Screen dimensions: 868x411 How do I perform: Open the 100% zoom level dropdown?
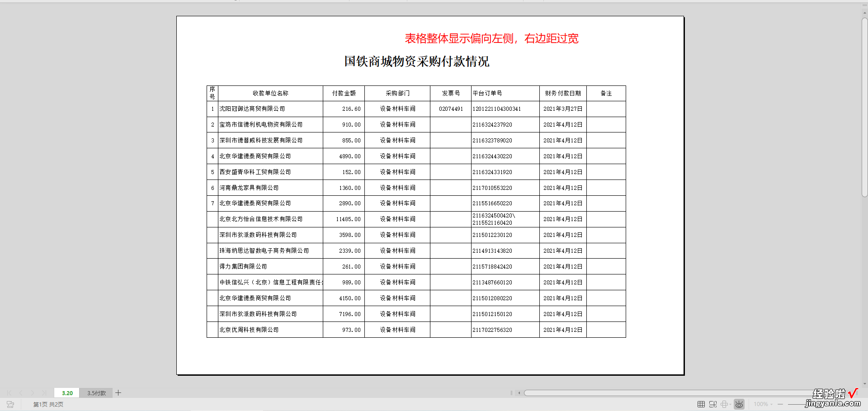pos(763,404)
